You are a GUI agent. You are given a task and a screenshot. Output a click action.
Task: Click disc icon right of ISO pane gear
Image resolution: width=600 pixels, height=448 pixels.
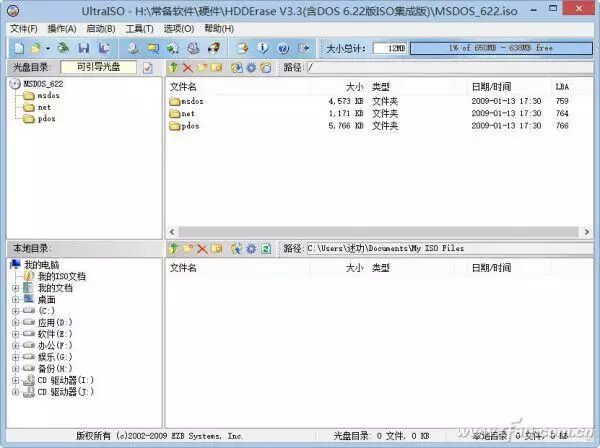point(266,68)
